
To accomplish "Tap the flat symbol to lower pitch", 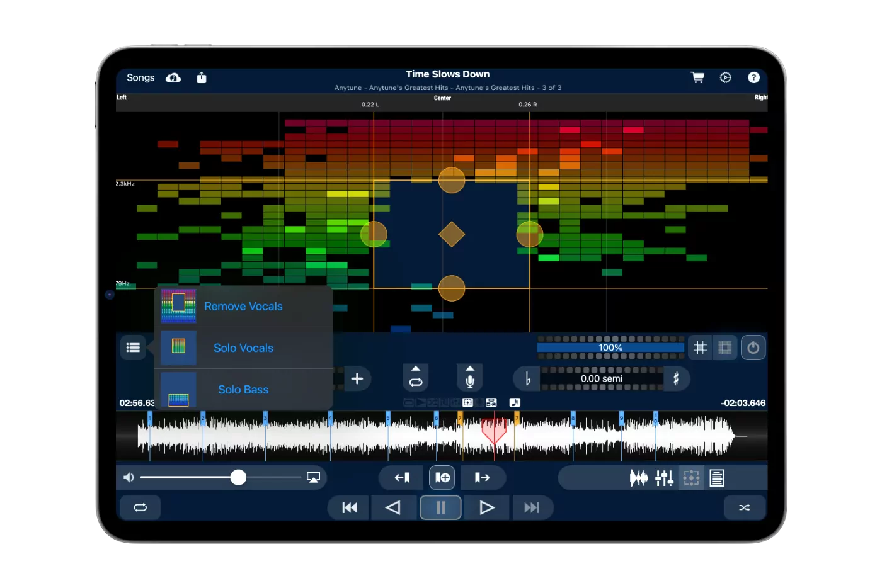I will 527,379.
